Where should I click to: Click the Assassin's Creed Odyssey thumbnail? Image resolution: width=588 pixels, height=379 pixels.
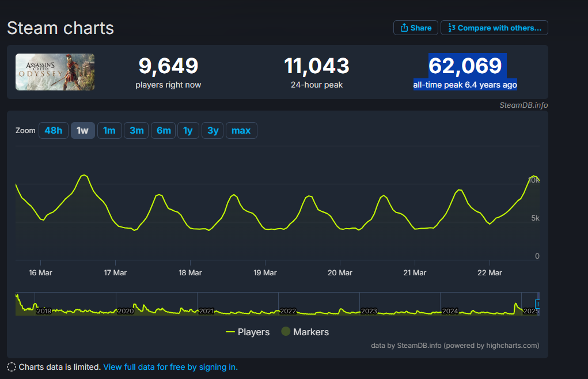[x=55, y=72]
